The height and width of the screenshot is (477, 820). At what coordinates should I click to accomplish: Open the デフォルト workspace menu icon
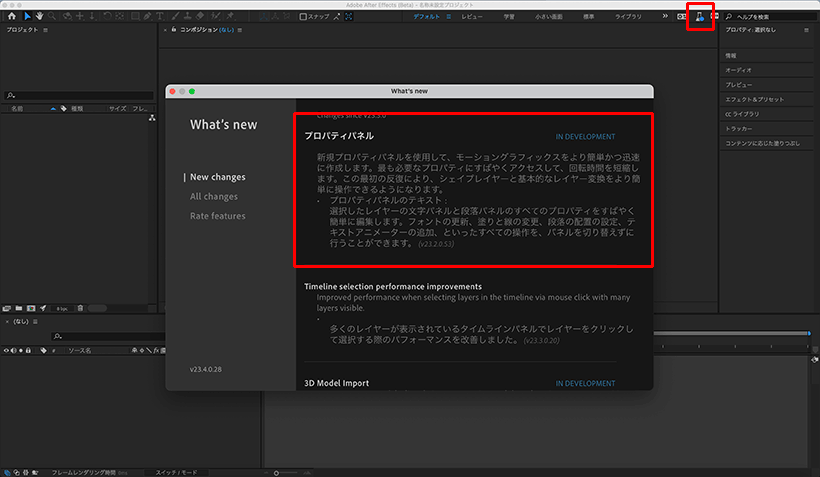coord(448,17)
